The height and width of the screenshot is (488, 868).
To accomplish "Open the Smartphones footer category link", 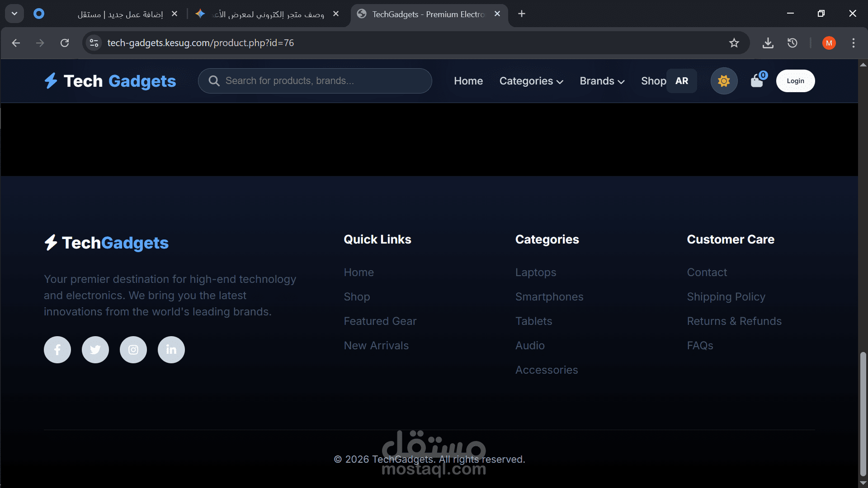I will click(549, 297).
